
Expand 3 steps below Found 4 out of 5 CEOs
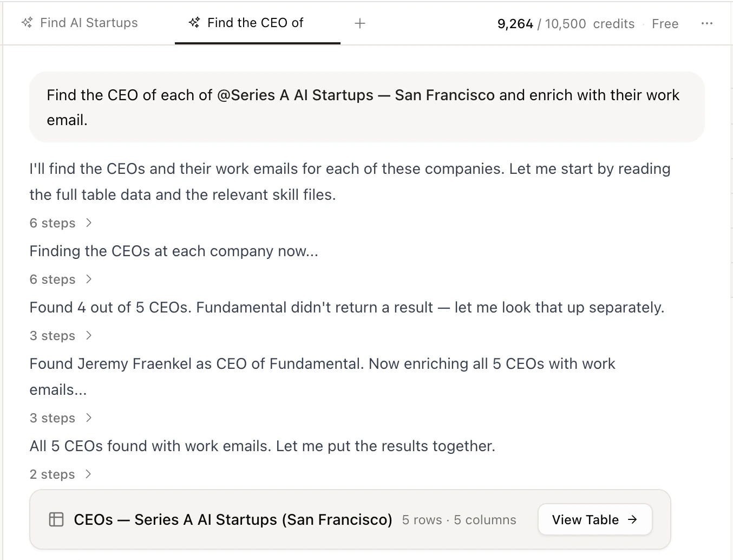tap(61, 336)
